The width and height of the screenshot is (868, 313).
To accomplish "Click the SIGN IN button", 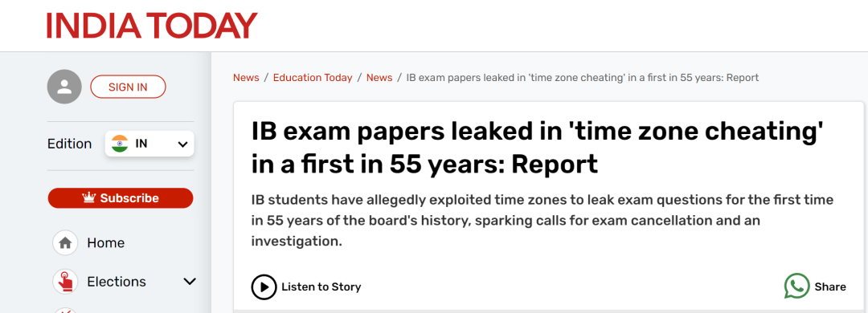I will click(x=128, y=87).
